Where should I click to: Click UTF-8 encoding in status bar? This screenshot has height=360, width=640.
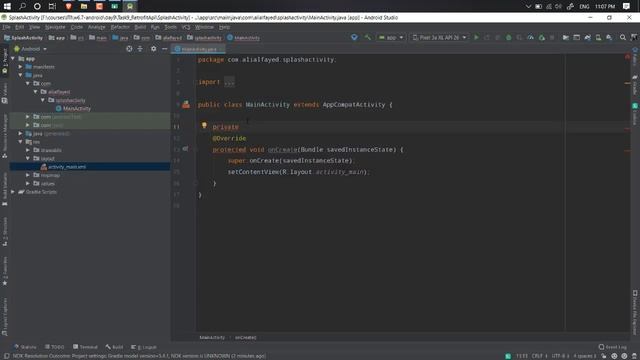(560, 356)
